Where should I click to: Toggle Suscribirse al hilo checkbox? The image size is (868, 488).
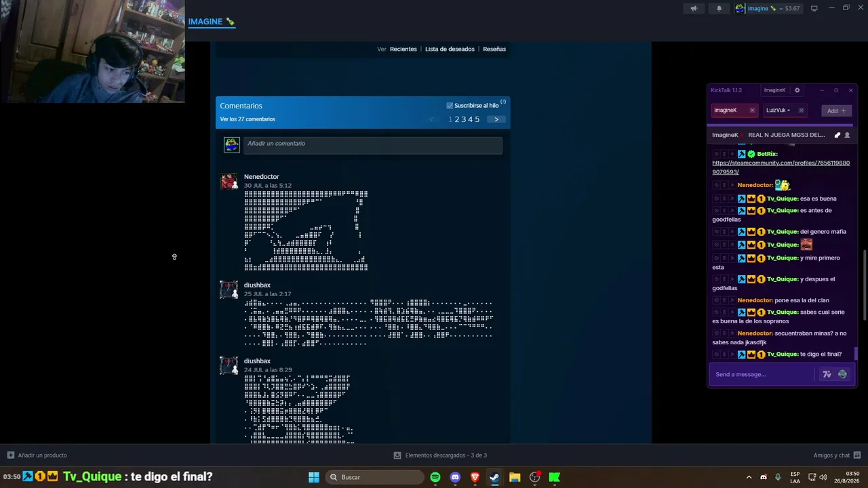(x=450, y=106)
